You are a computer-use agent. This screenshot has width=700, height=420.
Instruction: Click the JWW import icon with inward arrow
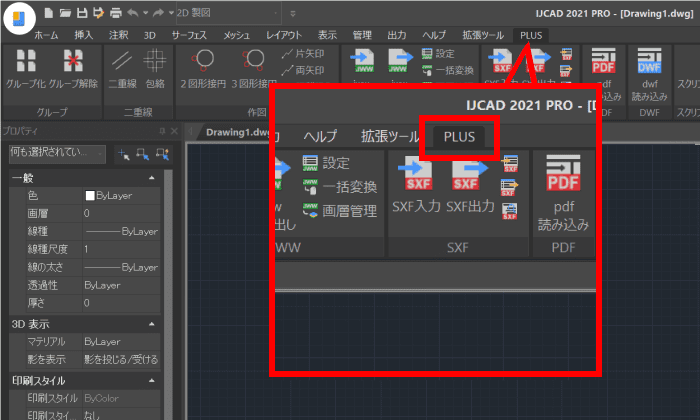click(362, 62)
